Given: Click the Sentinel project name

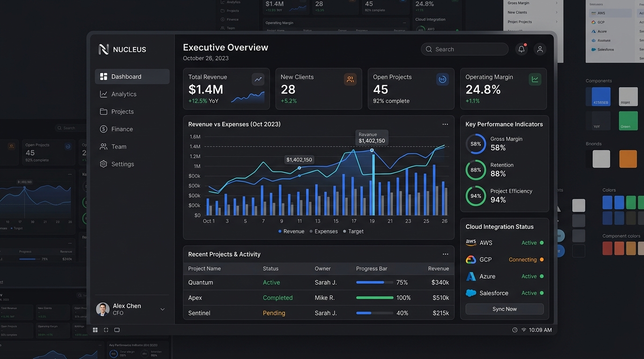Looking at the screenshot, I should click(199, 313).
